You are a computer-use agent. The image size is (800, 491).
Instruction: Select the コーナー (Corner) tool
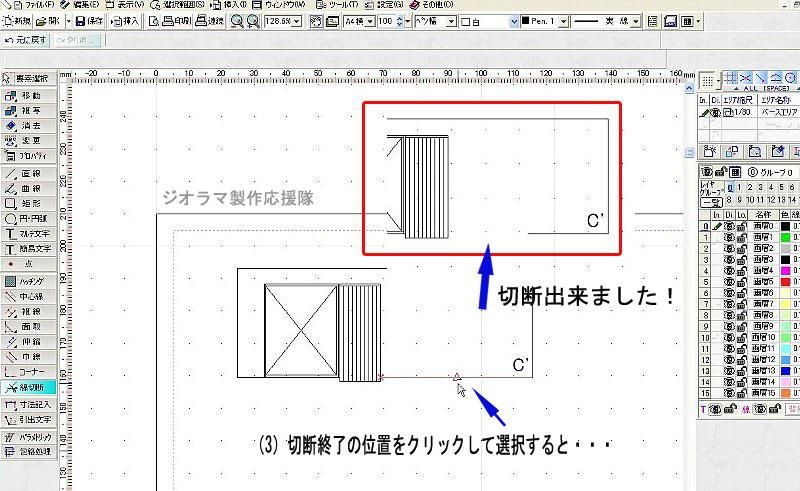click(30, 370)
